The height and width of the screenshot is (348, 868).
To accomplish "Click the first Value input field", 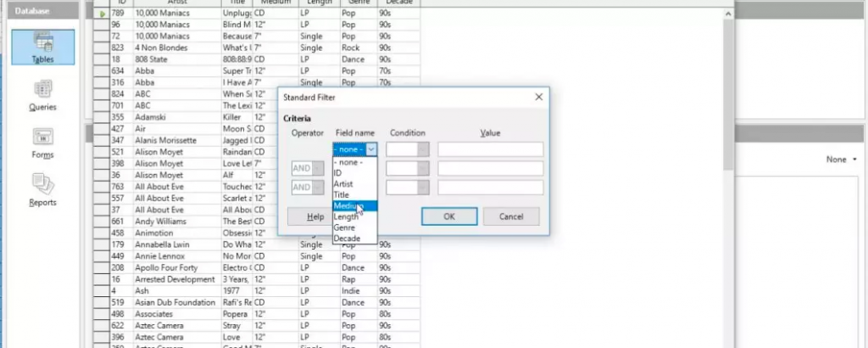I will pos(491,149).
